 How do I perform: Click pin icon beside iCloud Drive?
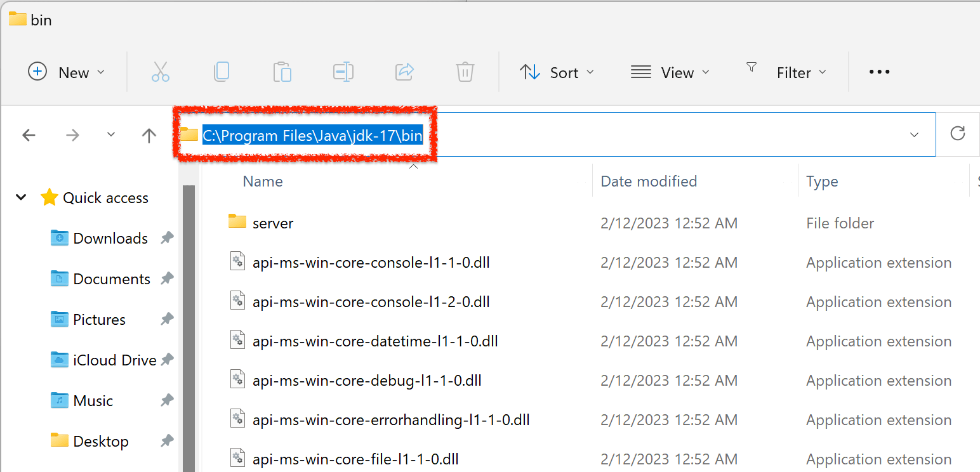[167, 360]
